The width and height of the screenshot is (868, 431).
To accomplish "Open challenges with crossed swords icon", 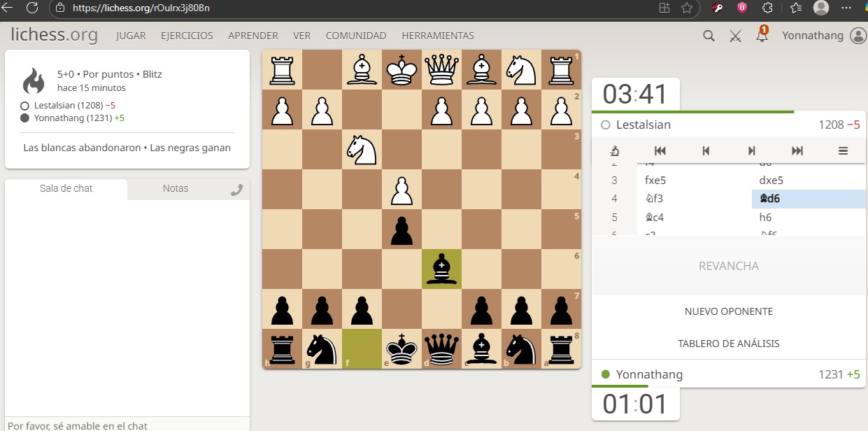I will tap(735, 36).
